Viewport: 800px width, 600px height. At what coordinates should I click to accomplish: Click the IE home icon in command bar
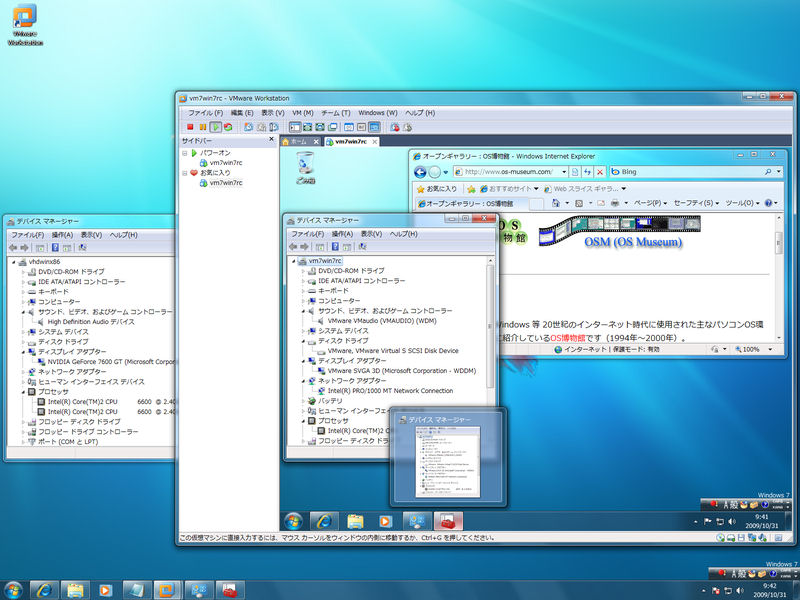(x=556, y=203)
